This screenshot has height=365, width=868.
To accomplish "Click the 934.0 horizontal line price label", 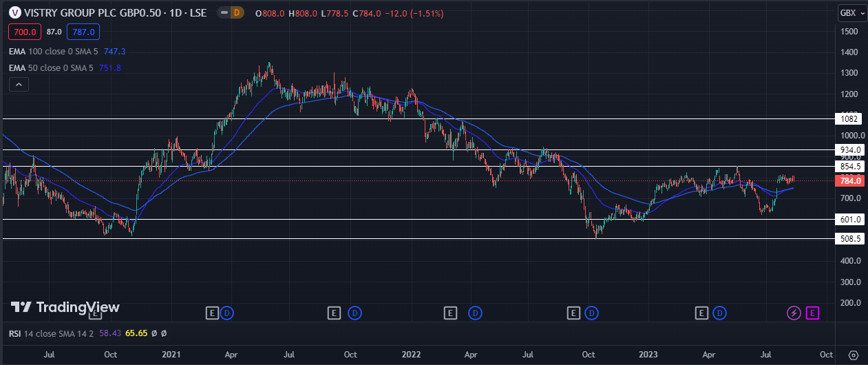I will 850,149.
